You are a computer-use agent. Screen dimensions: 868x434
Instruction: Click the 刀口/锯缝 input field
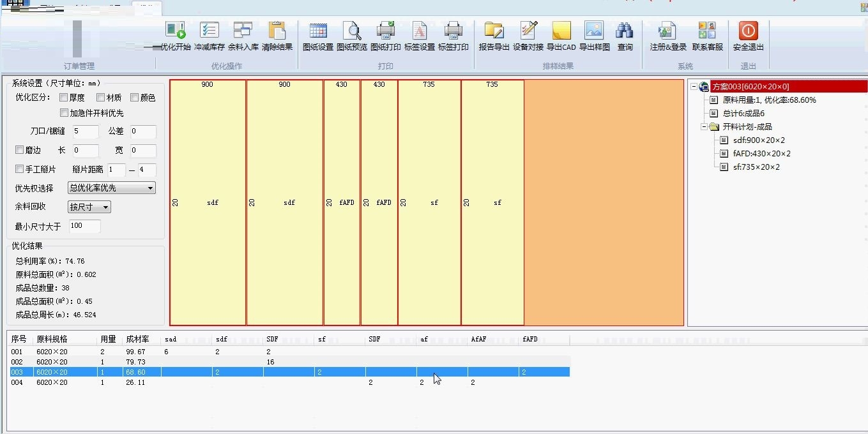coord(86,131)
